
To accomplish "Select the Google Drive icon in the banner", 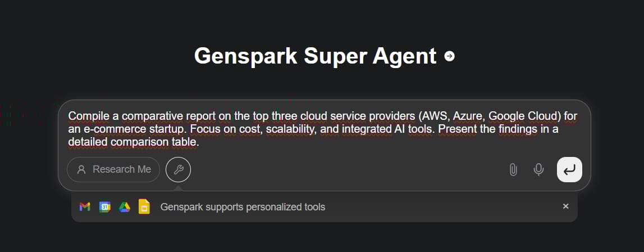I will pyautogui.click(x=125, y=207).
